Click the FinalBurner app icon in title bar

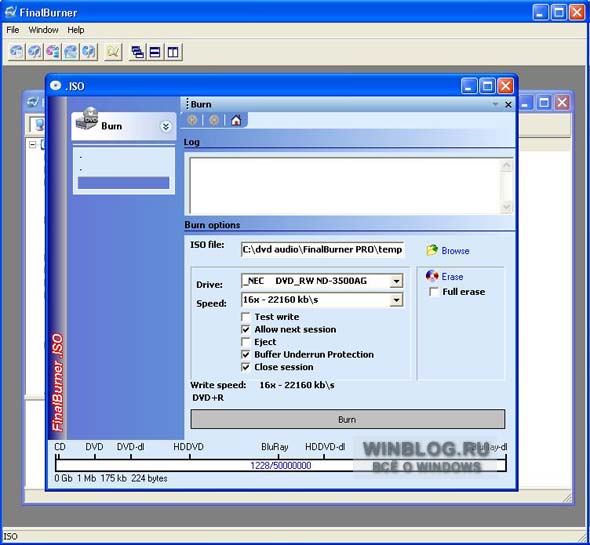click(11, 12)
